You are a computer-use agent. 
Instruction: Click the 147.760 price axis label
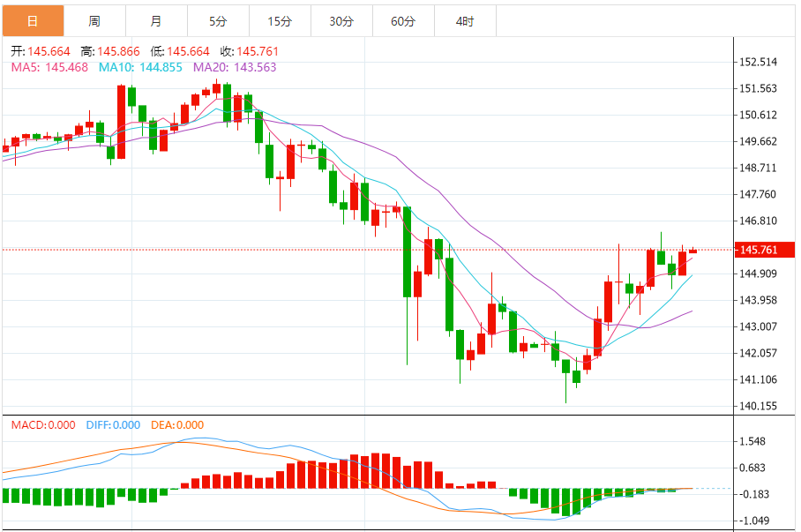(758, 195)
